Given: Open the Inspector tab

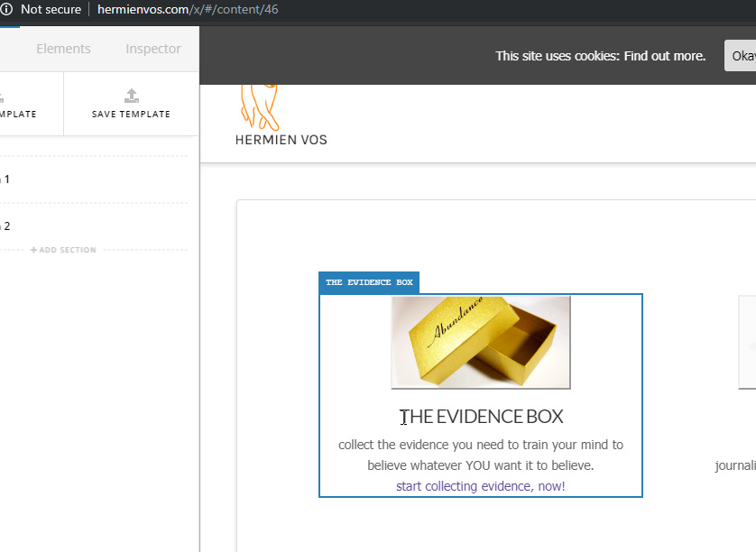Looking at the screenshot, I should coord(153,49).
